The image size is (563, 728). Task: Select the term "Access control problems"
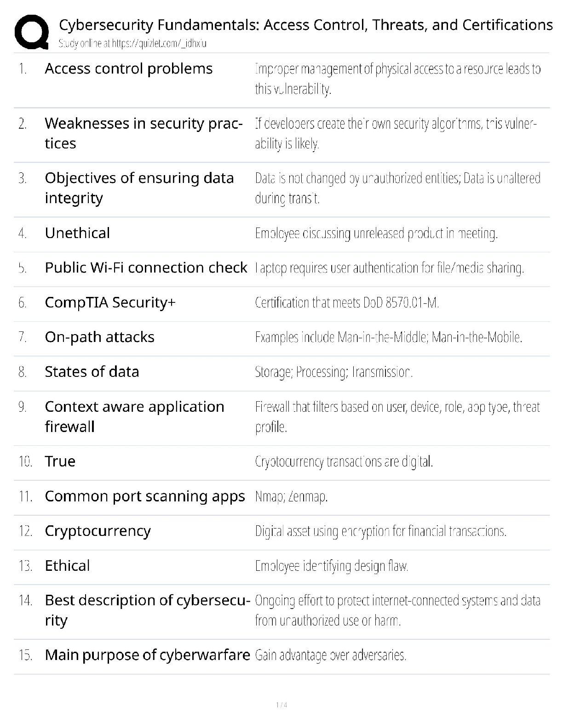[129, 69]
